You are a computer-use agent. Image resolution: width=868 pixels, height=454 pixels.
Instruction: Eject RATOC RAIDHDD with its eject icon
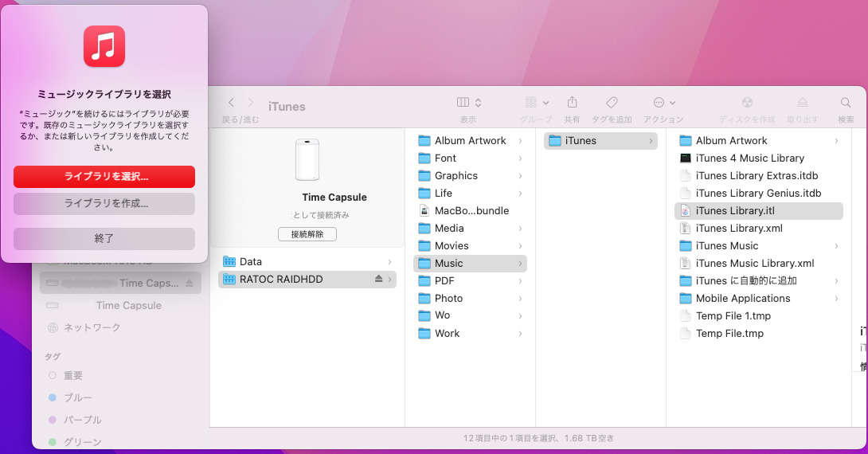click(378, 279)
